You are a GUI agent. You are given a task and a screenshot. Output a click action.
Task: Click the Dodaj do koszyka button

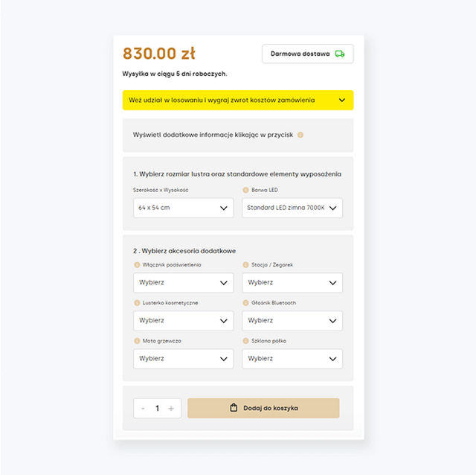(x=263, y=408)
